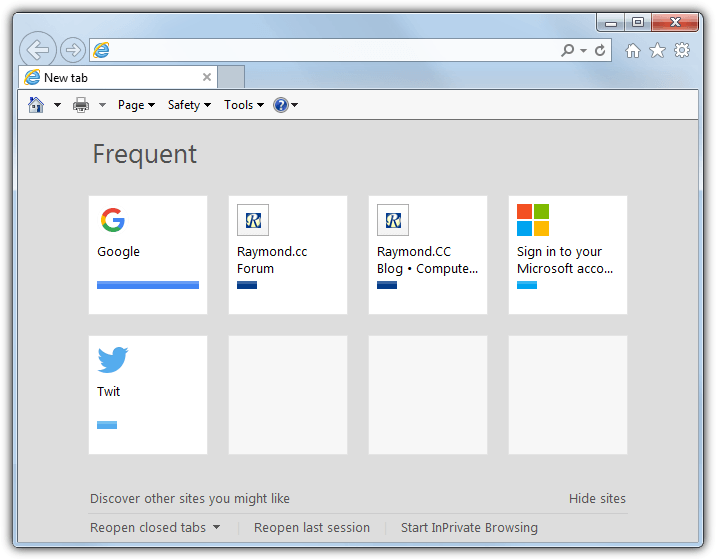This screenshot has width=716, height=559.
Task: Open the Page menu
Action: (x=136, y=105)
